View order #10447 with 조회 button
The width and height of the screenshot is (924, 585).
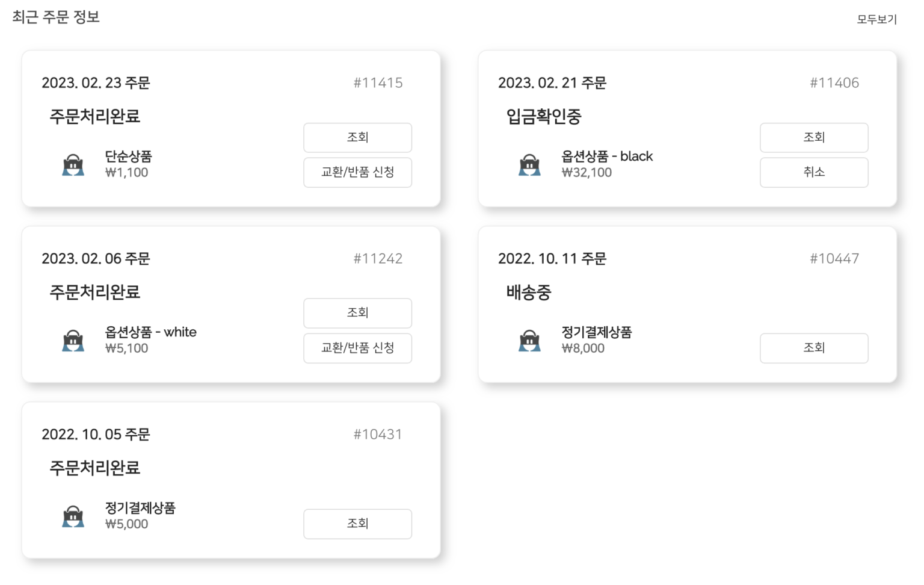click(813, 348)
